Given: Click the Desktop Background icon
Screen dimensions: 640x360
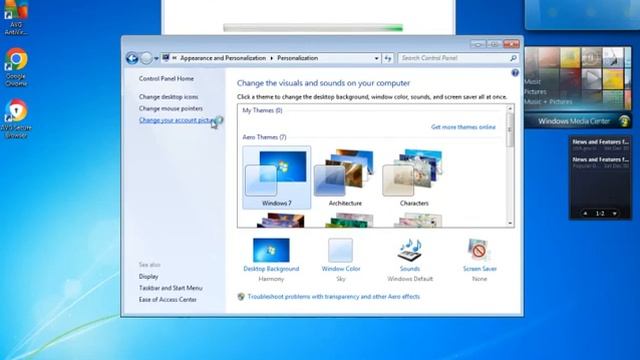Looking at the screenshot, I should [271, 250].
